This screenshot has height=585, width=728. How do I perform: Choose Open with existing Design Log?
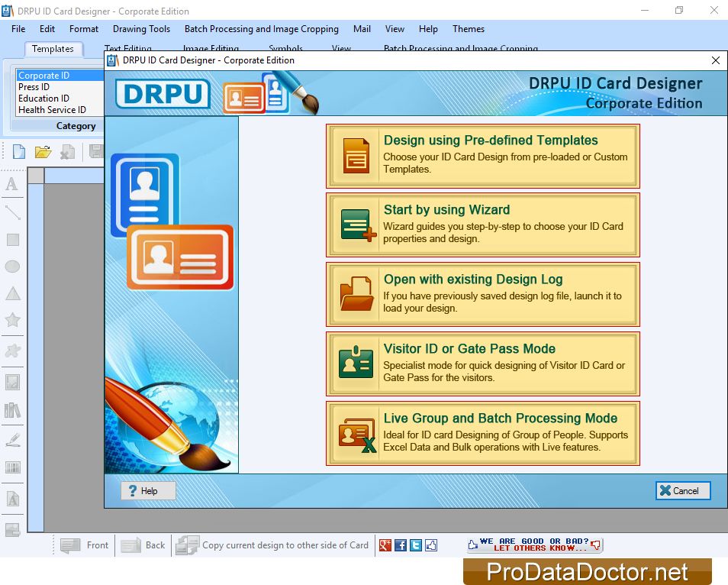click(x=483, y=295)
